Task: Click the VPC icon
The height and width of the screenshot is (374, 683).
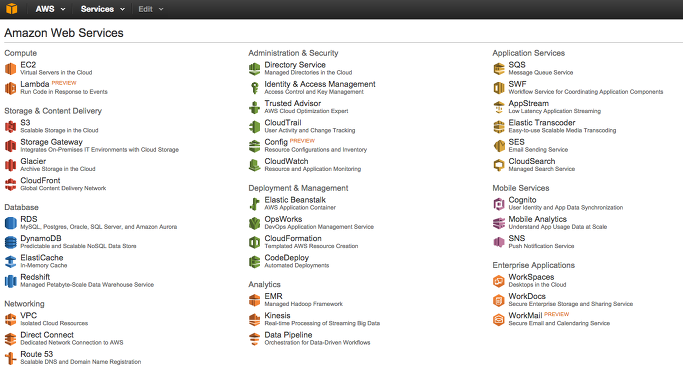Action: (x=10, y=319)
